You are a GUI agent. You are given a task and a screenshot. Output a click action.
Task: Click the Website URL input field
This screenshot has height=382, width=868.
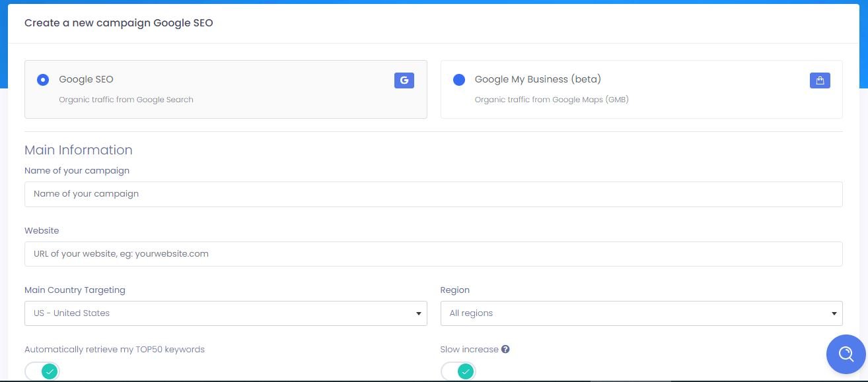coord(433,254)
